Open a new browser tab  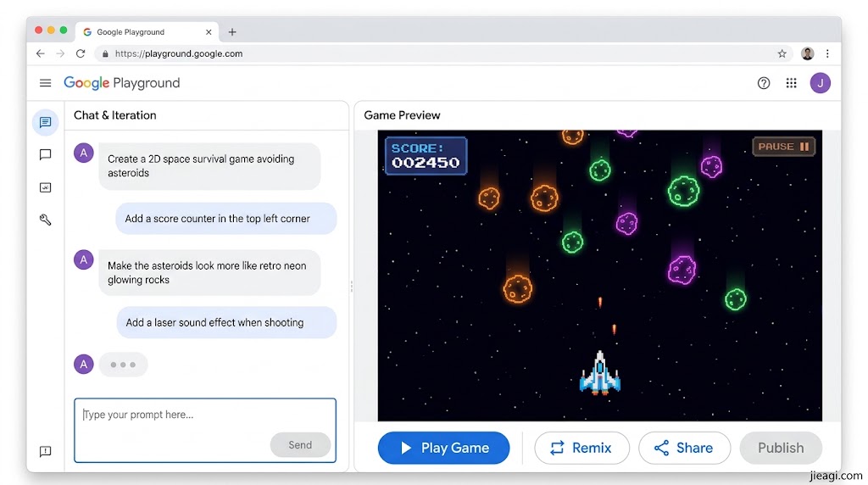pos(232,32)
